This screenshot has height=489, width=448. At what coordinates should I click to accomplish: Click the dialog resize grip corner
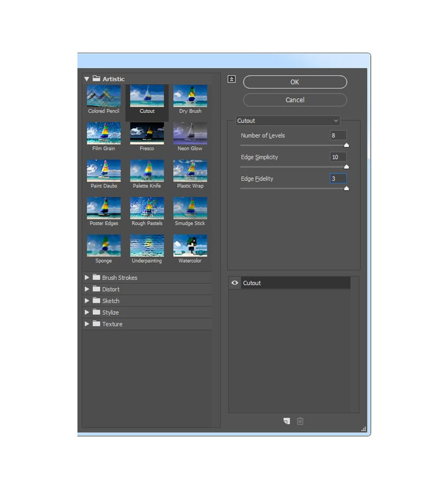[x=364, y=429]
